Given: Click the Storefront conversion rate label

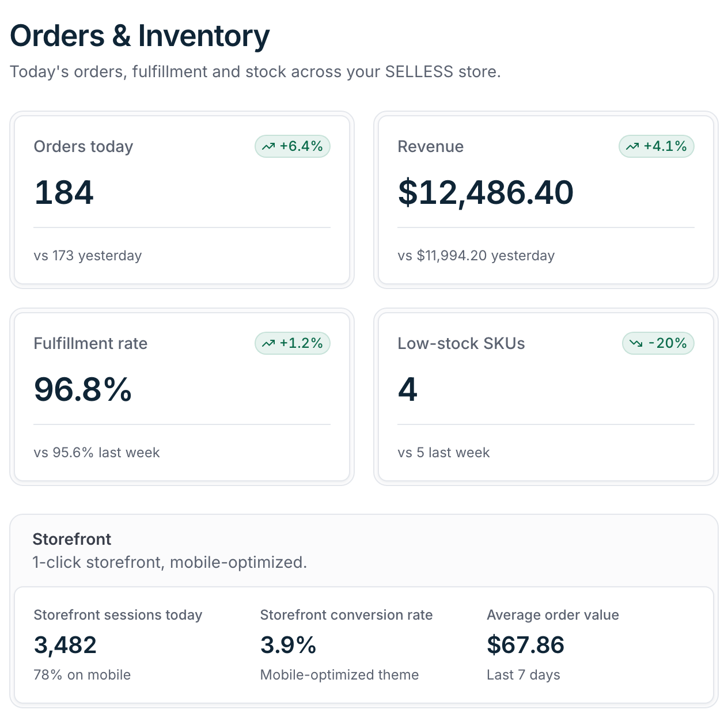Looking at the screenshot, I should pyautogui.click(x=346, y=615).
